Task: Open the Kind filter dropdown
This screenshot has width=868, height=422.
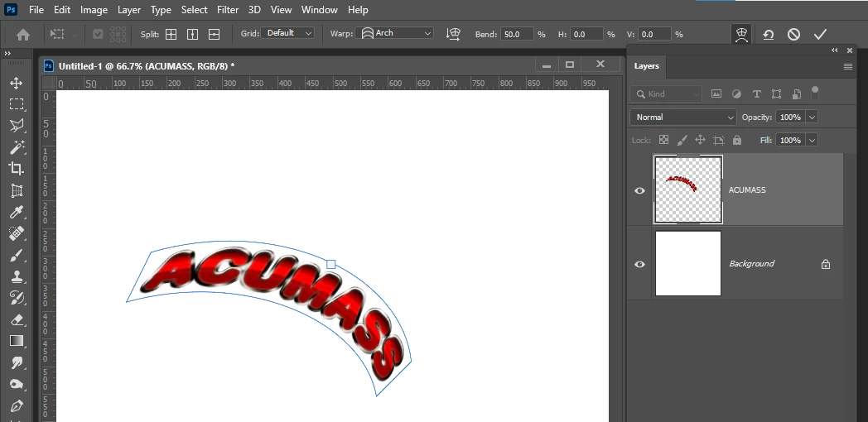Action: tap(666, 94)
